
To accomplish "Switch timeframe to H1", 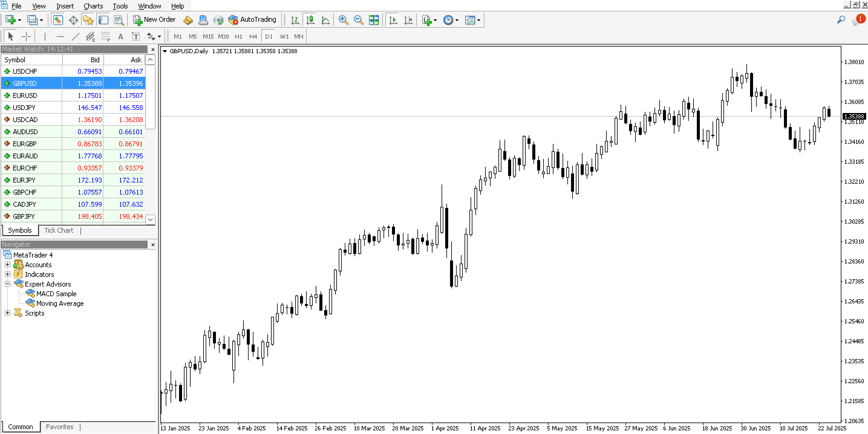I will click(x=239, y=36).
